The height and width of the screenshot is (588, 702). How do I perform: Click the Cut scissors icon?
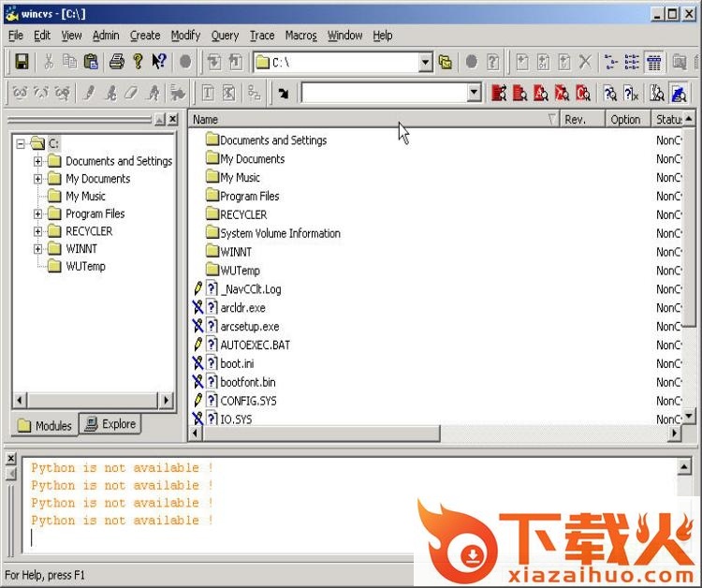point(49,62)
